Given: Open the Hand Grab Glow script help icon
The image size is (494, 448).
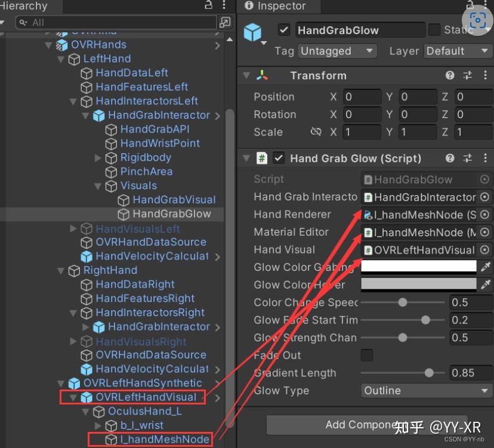Looking at the screenshot, I should pos(450,158).
